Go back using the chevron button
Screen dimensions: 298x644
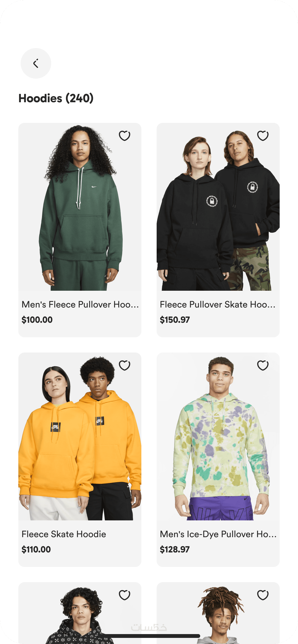36,63
